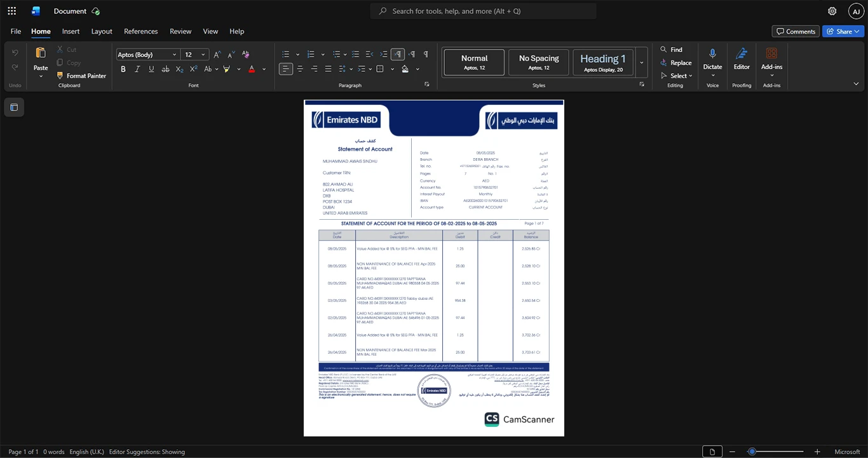Apply the Normal style
The height and width of the screenshot is (458, 868).
[x=474, y=62]
